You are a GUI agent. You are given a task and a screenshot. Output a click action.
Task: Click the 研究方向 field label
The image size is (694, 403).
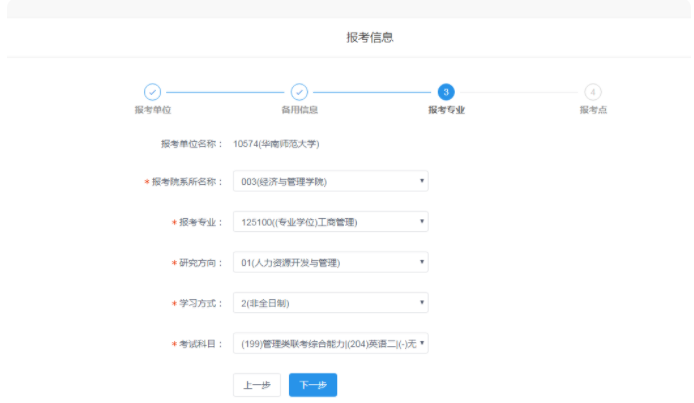click(x=201, y=263)
